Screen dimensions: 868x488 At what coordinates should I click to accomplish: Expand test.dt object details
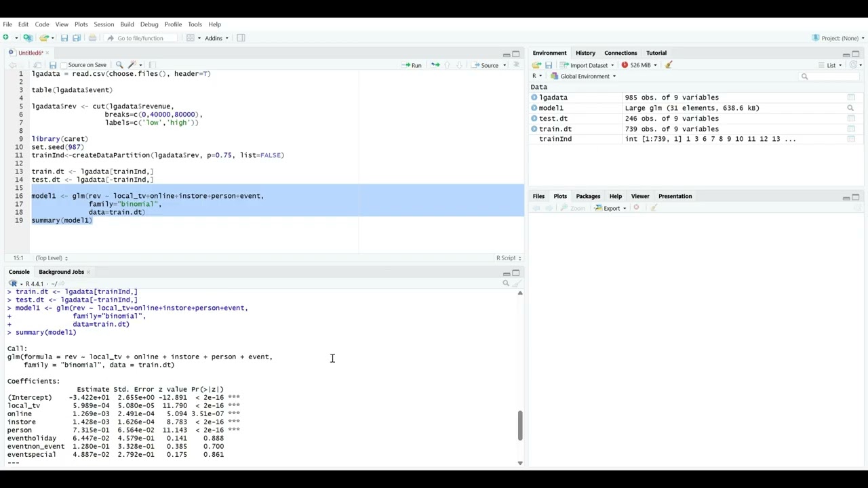point(534,119)
